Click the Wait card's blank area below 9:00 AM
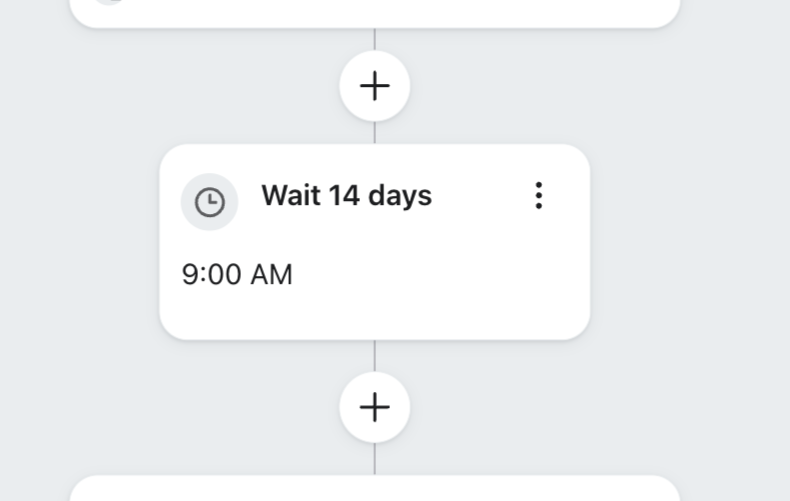This screenshot has width=790, height=501. pyautogui.click(x=374, y=314)
